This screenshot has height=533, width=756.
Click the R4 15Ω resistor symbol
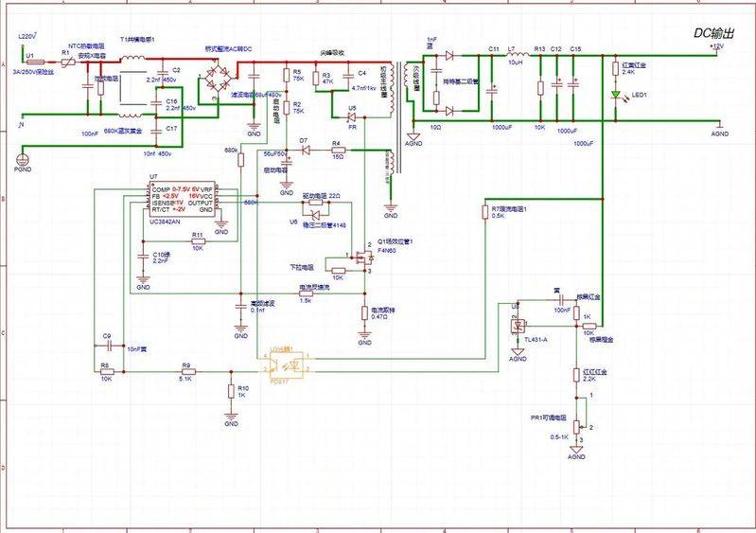(337, 150)
